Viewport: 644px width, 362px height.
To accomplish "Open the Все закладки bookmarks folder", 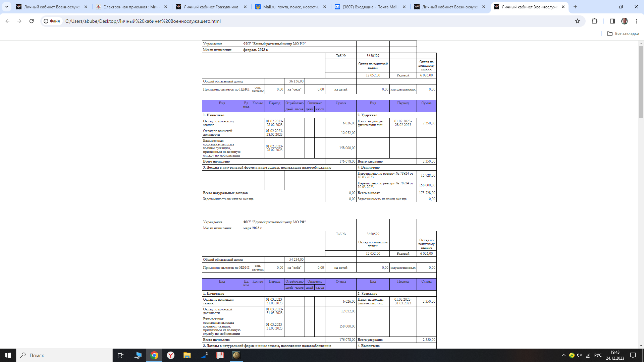I will pos(623,34).
